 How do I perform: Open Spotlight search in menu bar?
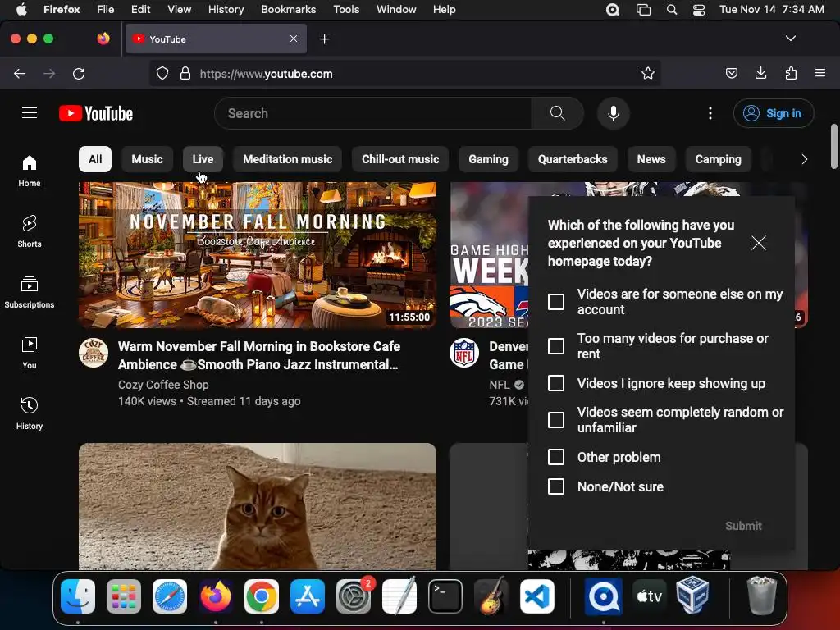pyautogui.click(x=671, y=10)
